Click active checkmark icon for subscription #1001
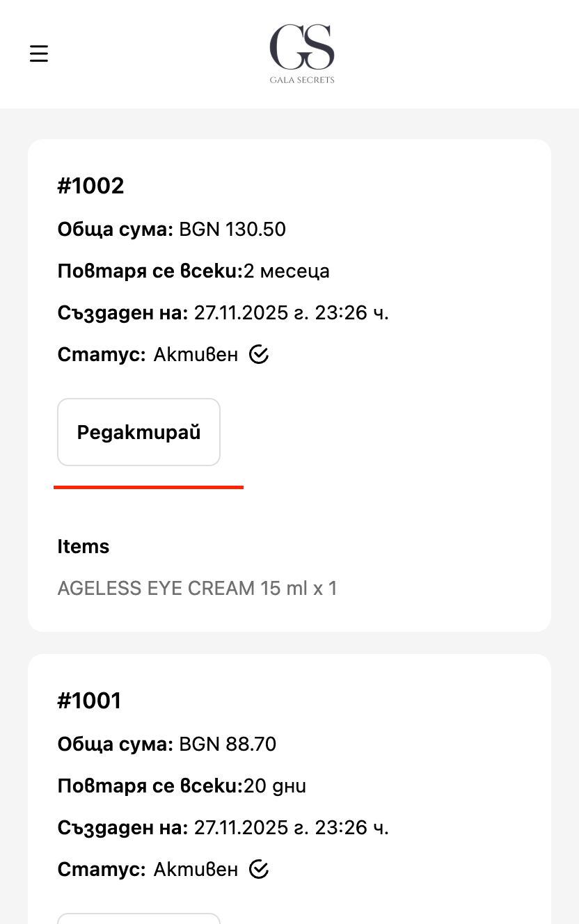 259,869
